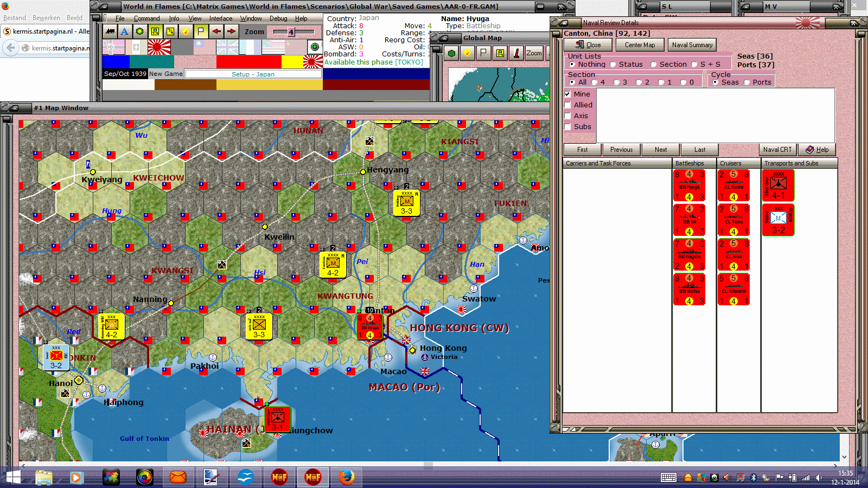Image resolution: width=868 pixels, height=488 pixels.
Task: Select Section 4 radio button
Action: tap(594, 82)
